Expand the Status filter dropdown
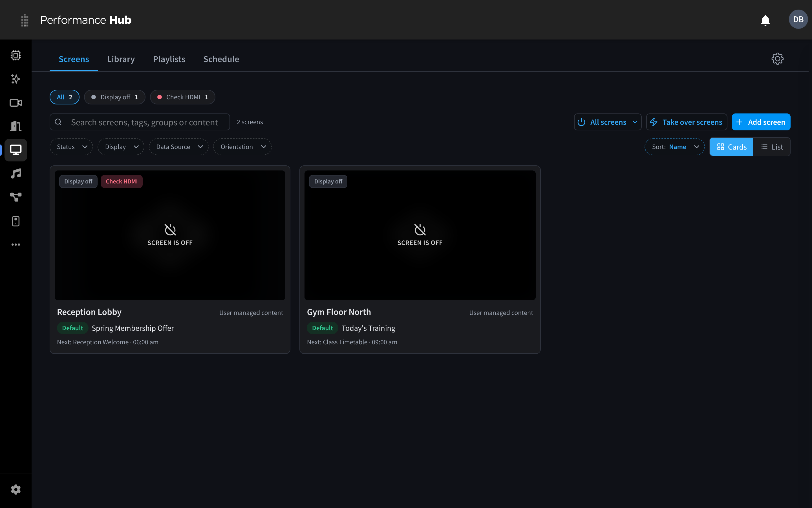Image resolution: width=812 pixels, height=508 pixels. pos(71,147)
